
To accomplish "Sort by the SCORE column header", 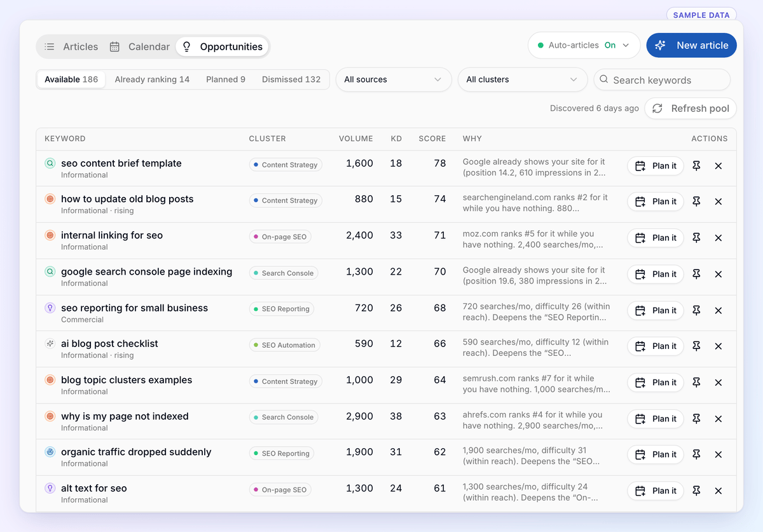I will (432, 139).
